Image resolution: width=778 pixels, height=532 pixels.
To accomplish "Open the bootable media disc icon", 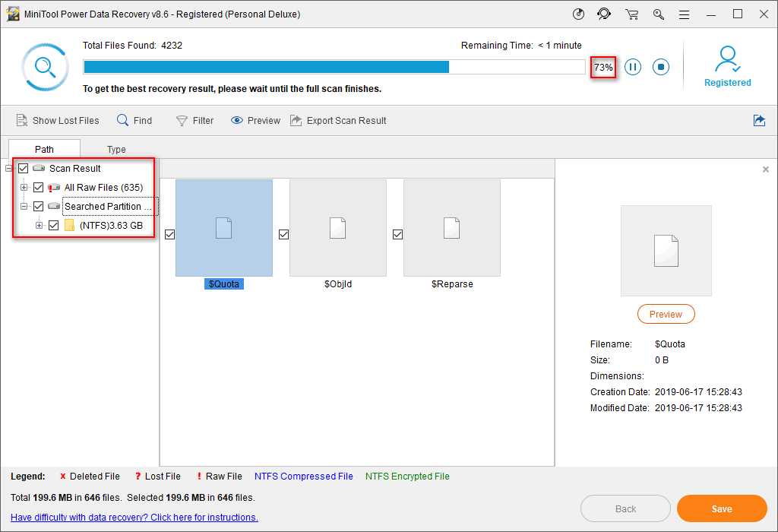I will tap(578, 14).
